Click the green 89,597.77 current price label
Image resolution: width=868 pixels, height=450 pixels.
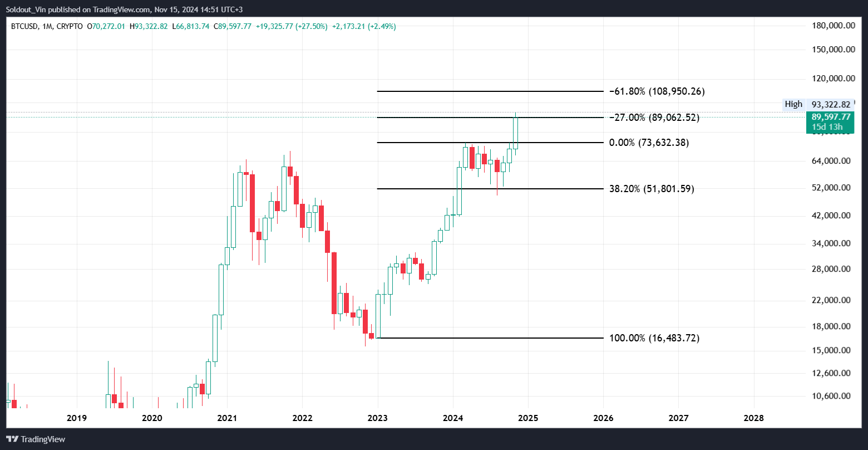pyautogui.click(x=830, y=117)
